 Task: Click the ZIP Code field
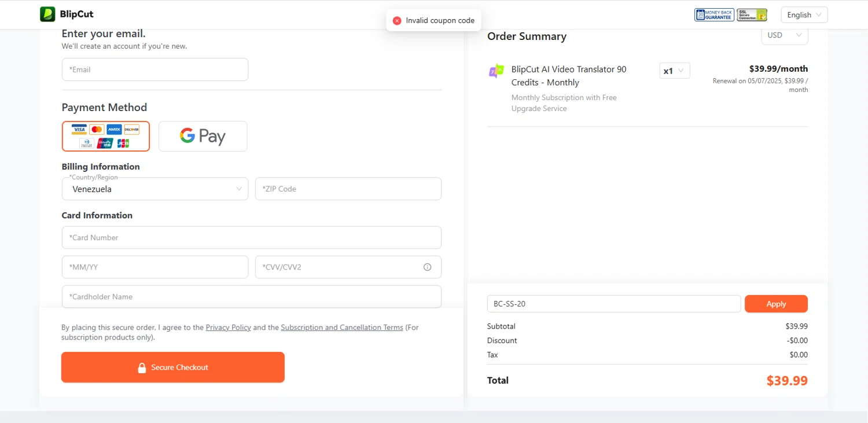(348, 189)
